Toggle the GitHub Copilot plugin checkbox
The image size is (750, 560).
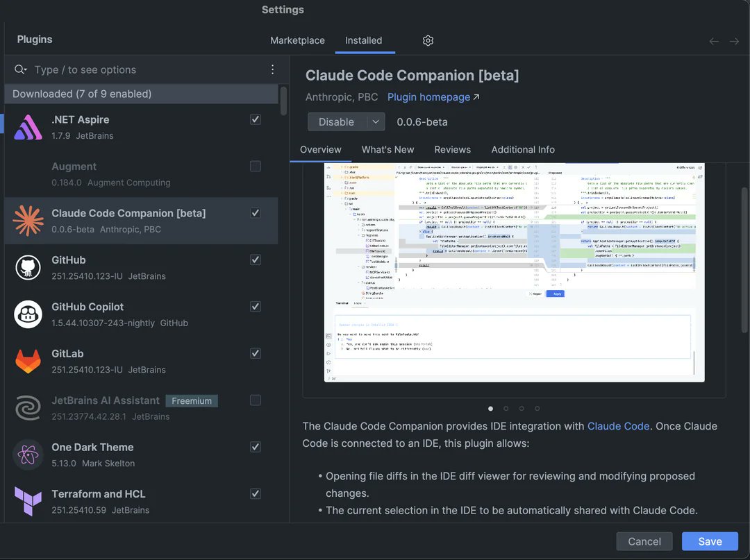[256, 307]
